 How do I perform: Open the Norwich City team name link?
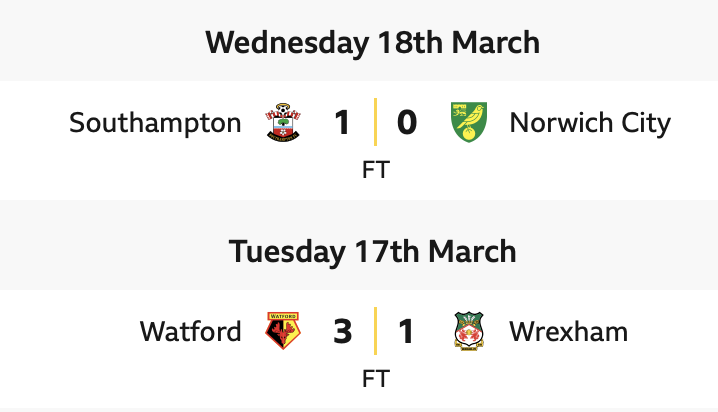pos(590,123)
